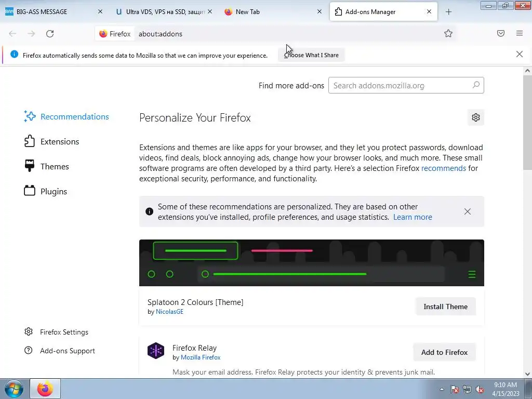Open the Pocket save icon
The image size is (532, 399).
[x=501, y=33]
